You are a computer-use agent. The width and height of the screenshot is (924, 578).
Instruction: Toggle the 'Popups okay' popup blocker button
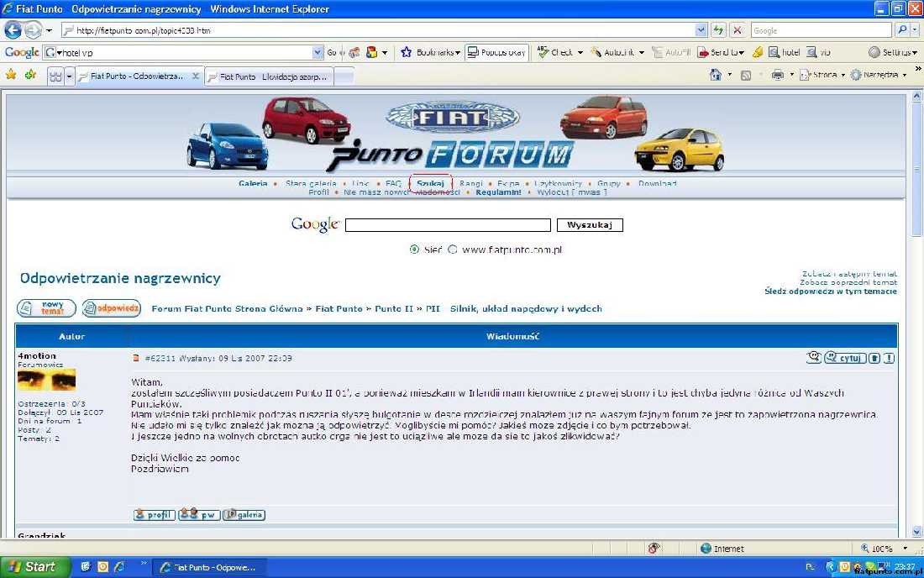pyautogui.click(x=496, y=52)
